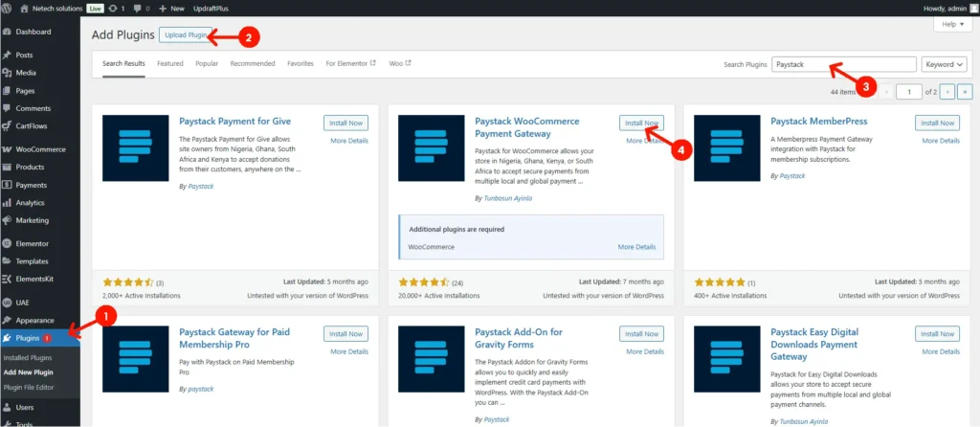The image size is (980, 427).
Task: Go to next page of results
Action: [x=948, y=92]
